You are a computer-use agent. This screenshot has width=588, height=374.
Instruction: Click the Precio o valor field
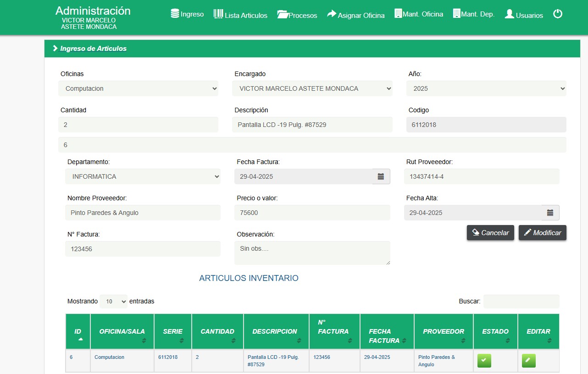click(312, 213)
